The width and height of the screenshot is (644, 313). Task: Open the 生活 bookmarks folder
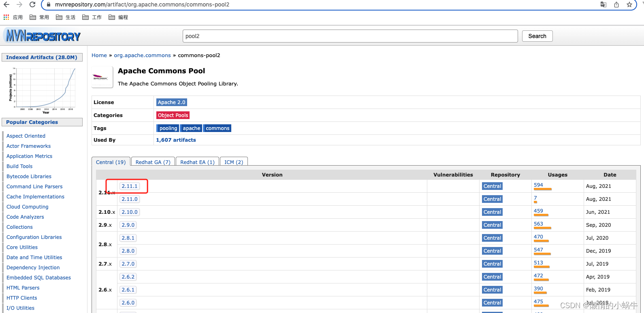[x=66, y=17]
